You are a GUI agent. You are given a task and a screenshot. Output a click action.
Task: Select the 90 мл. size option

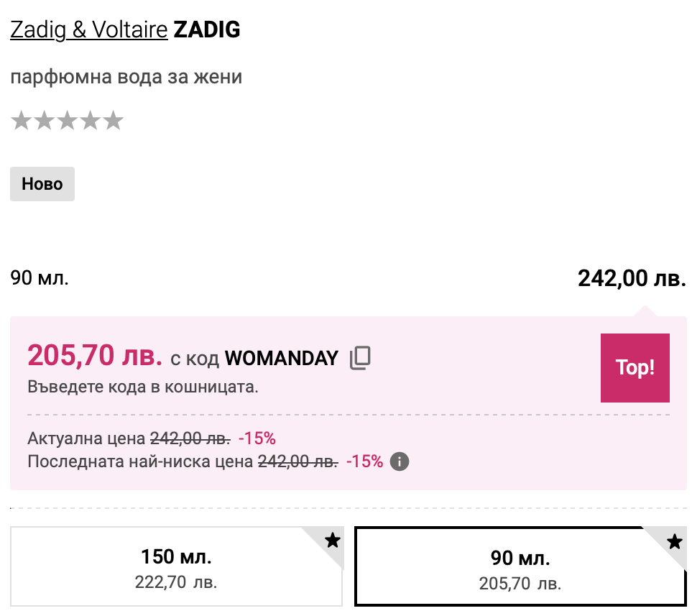(519, 567)
